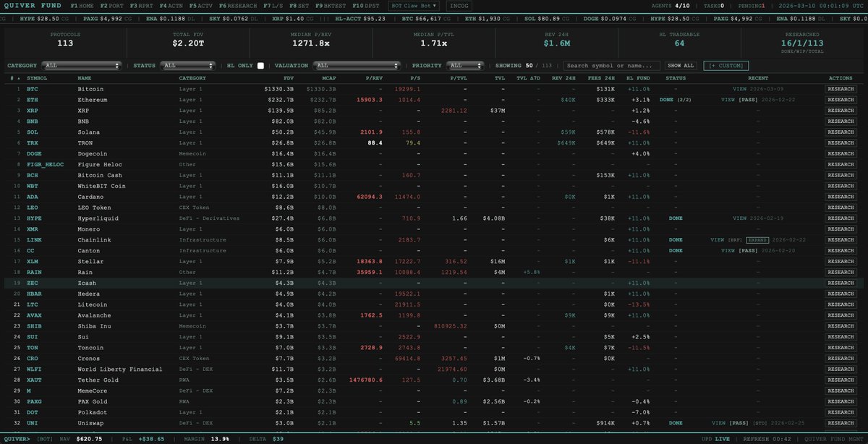Open VIEW link in Bitcoin row
The image size is (868, 444).
point(739,89)
